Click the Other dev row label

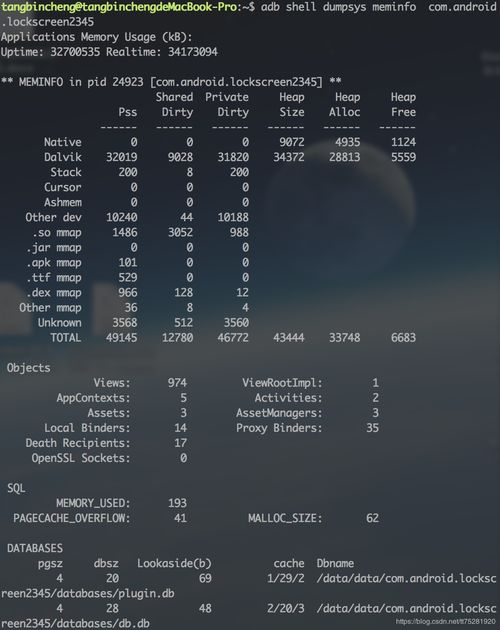(x=53, y=217)
